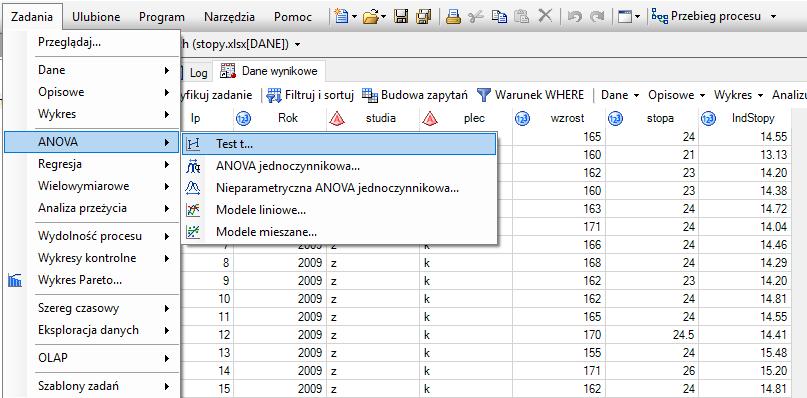
Task: Open the stopy.xlsx[DANE] dropdown arrow
Action: 298,45
